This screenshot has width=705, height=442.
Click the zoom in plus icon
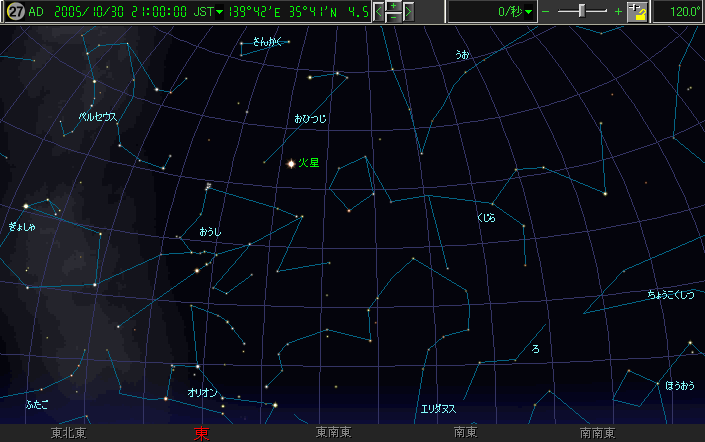pyautogui.click(x=618, y=12)
